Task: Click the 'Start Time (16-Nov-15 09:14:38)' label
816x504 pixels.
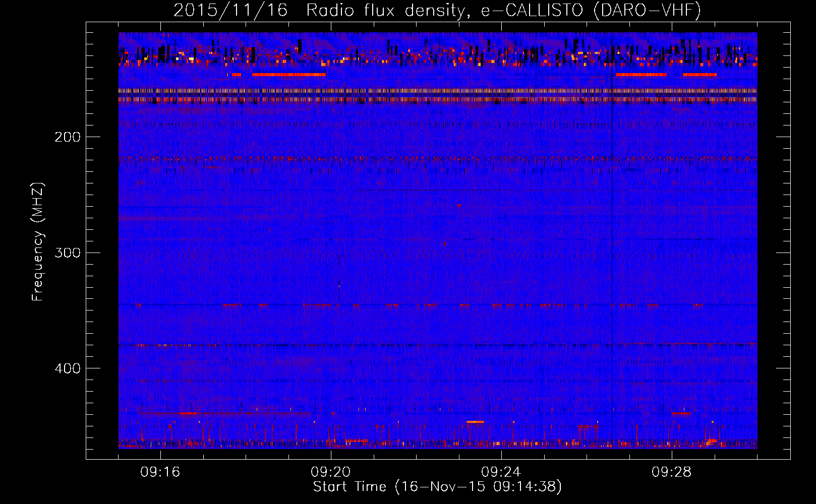Action: [437, 487]
